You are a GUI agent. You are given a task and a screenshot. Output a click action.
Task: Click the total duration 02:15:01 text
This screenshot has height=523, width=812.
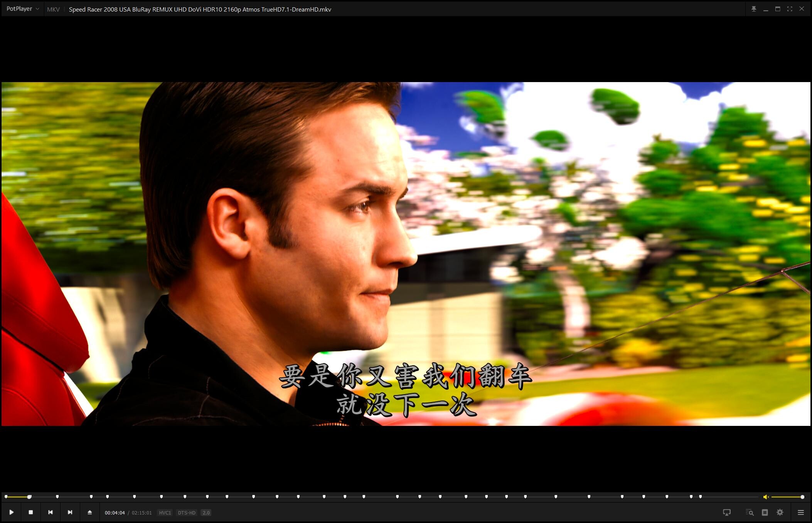(x=142, y=513)
